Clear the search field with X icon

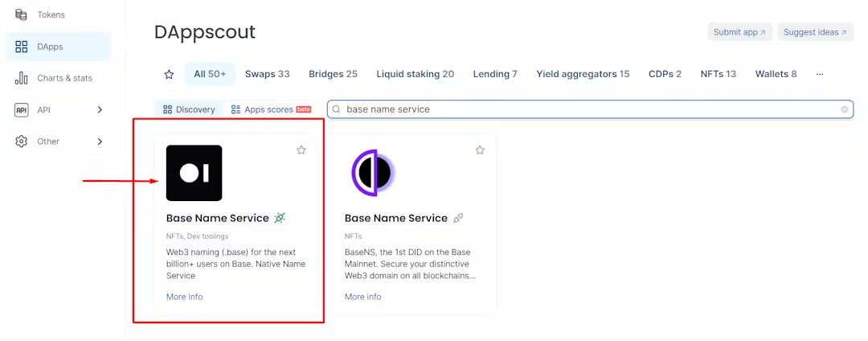coord(844,109)
